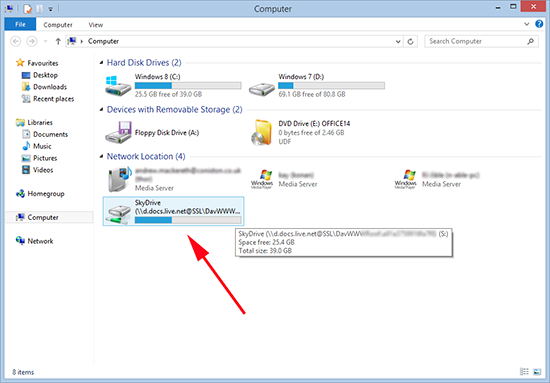Click Properties quick access icon
The width and height of the screenshot is (550, 383).
click(x=28, y=9)
